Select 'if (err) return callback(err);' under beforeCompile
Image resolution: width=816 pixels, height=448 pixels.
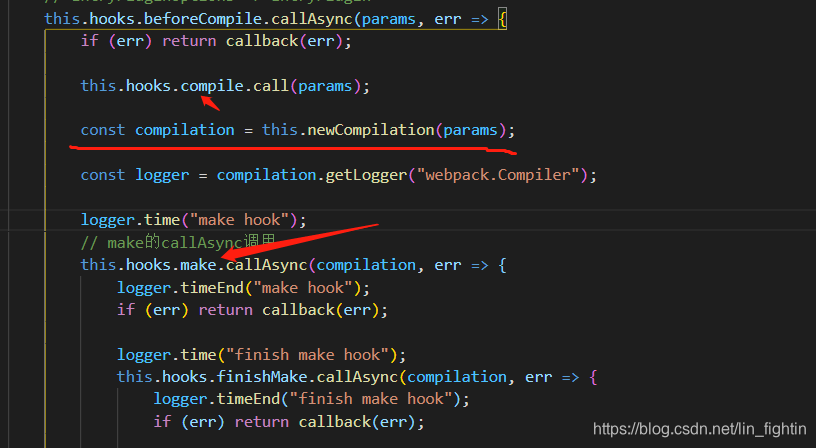(216, 41)
